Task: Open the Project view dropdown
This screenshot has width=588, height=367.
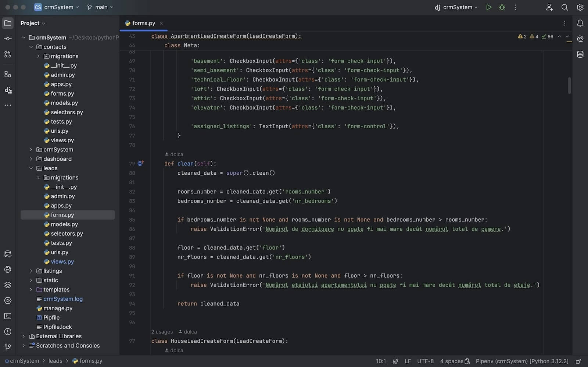Action: [x=33, y=23]
